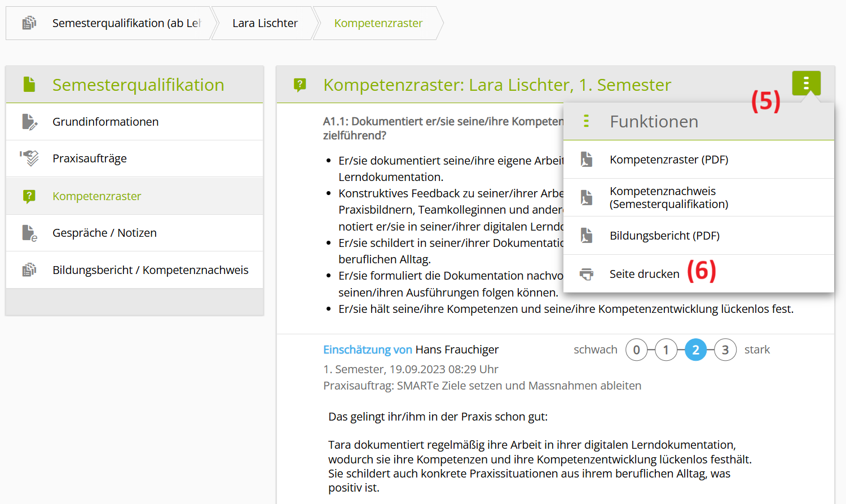Select rating 0 on the schwach scale

tap(636, 350)
